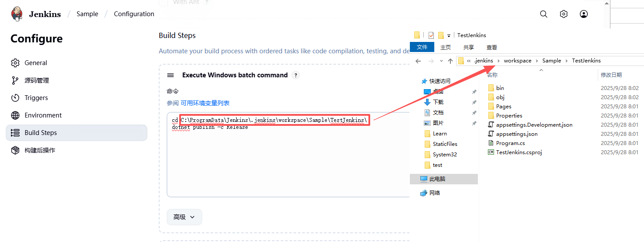This screenshot has height=242, width=644.
Task: Open the 查看 ribbon tab
Action: click(x=492, y=47)
